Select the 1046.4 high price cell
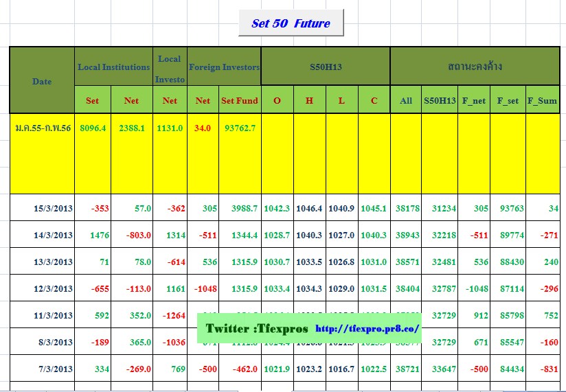 (309, 209)
